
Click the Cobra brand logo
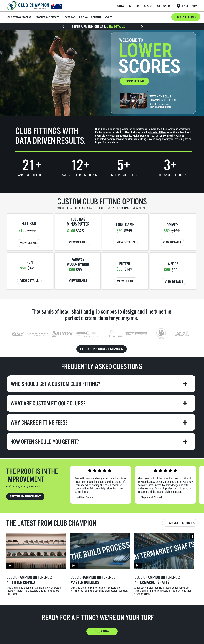tap(111, 334)
